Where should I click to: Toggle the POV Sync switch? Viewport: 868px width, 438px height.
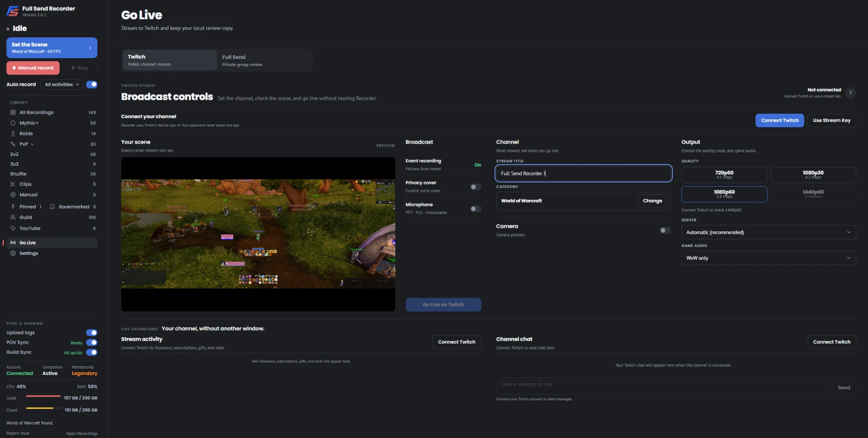[x=92, y=342]
